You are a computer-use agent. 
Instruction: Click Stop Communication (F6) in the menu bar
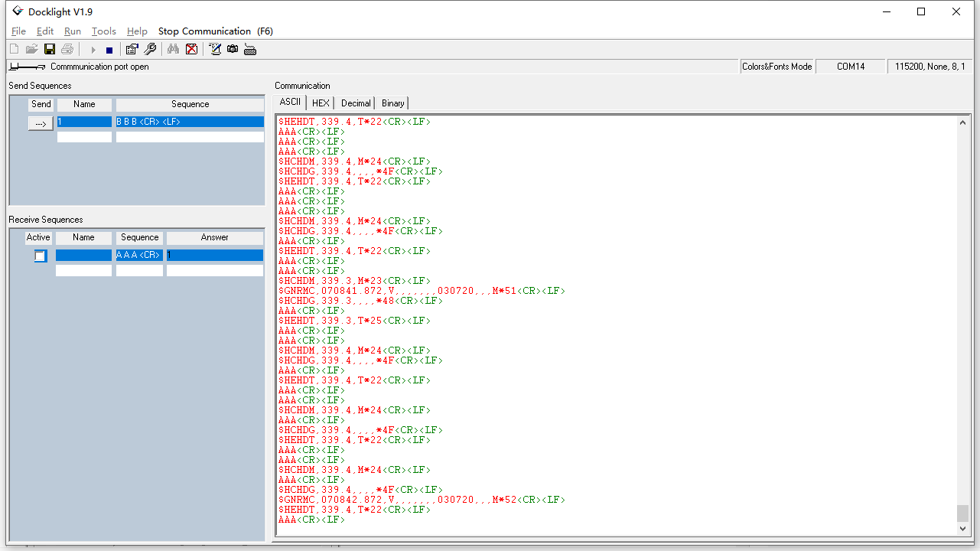tap(216, 31)
